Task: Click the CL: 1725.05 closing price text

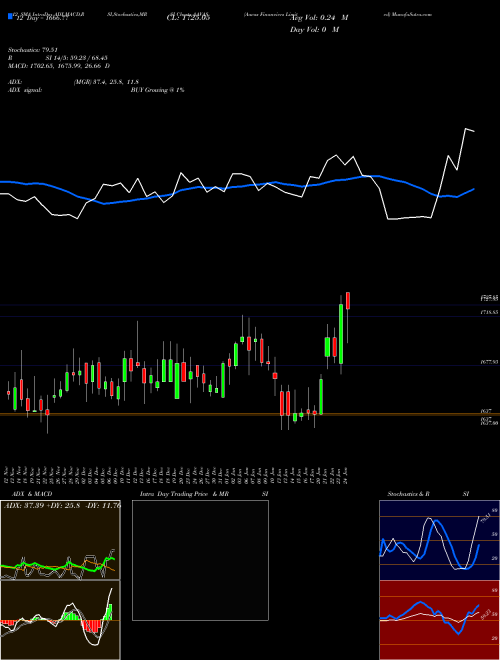Action: (189, 18)
